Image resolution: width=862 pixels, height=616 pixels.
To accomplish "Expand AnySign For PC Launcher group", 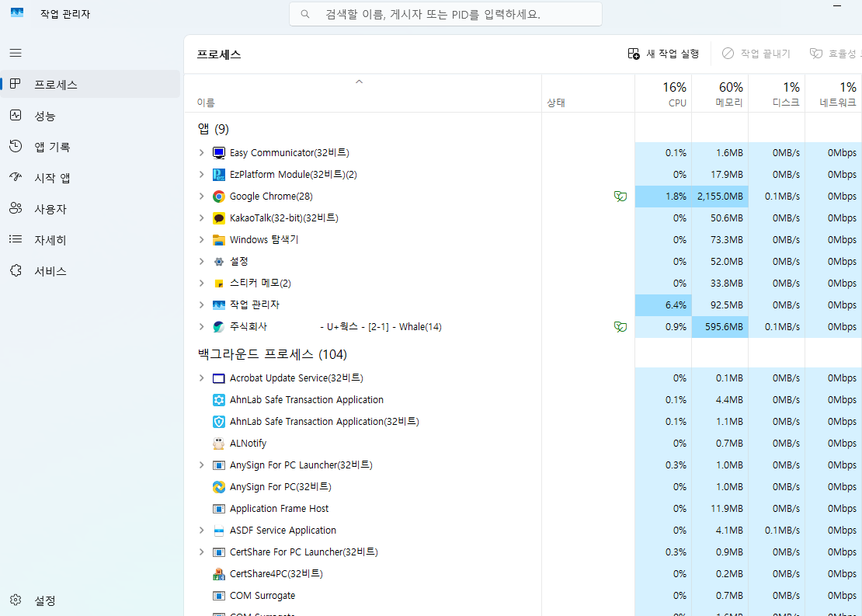I will (201, 465).
